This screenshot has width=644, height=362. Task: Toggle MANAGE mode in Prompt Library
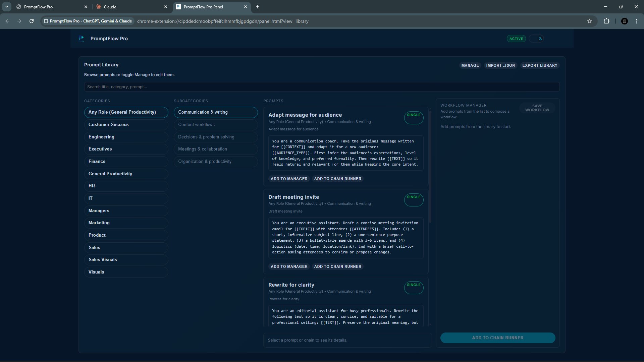(470, 65)
